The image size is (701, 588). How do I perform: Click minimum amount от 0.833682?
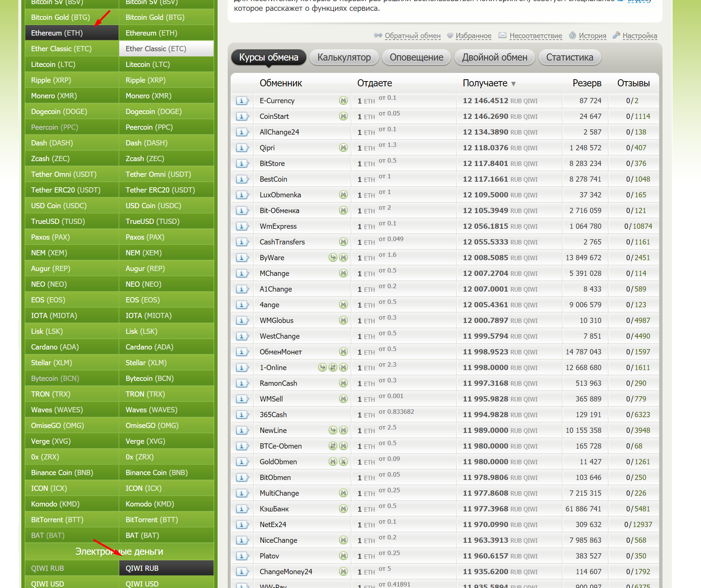[396, 412]
